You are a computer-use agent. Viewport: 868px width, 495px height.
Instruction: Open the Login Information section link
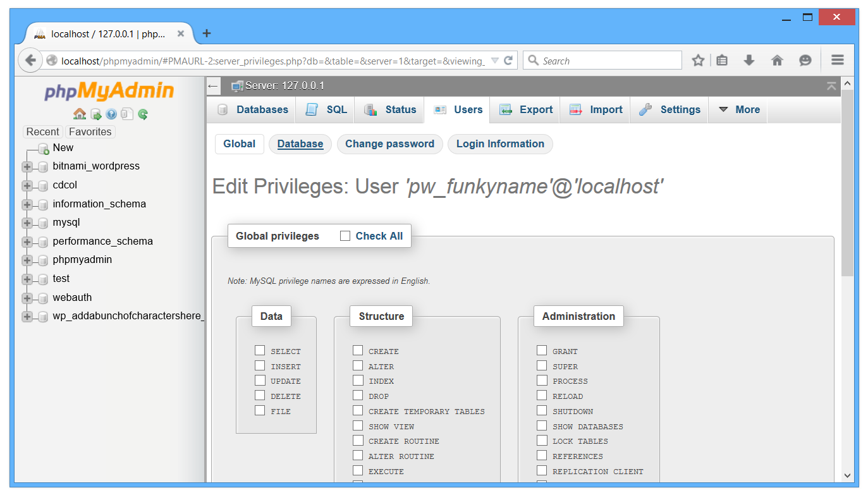coord(500,144)
